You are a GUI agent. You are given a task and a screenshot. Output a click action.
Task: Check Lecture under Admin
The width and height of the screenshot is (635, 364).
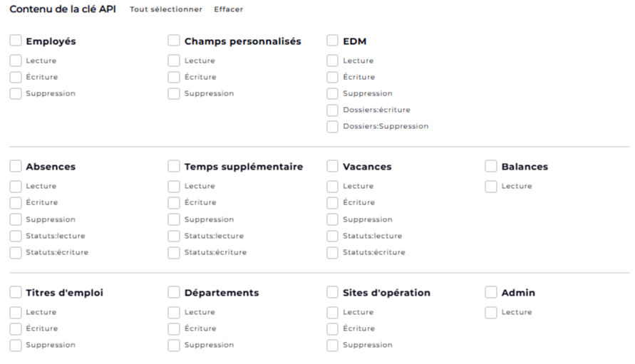pyautogui.click(x=491, y=312)
